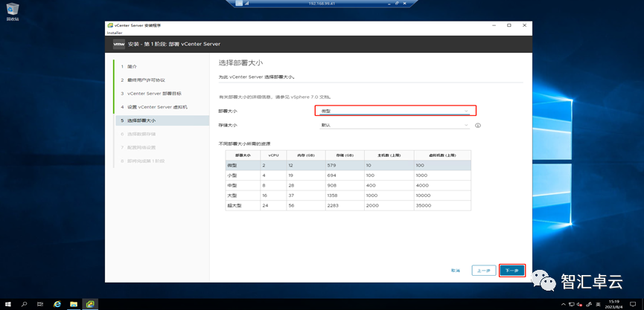The height and width of the screenshot is (310, 644).
Task: Click the 主机数 (上限) column header
Action: point(389,155)
